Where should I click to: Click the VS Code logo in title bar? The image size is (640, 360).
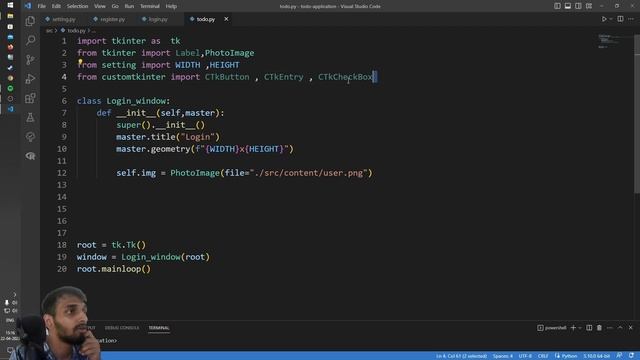pyautogui.click(x=27, y=6)
